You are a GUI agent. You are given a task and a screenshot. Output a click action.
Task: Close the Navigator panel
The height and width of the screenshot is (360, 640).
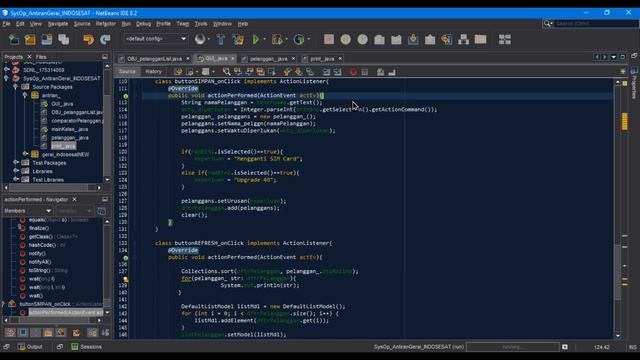74,199
